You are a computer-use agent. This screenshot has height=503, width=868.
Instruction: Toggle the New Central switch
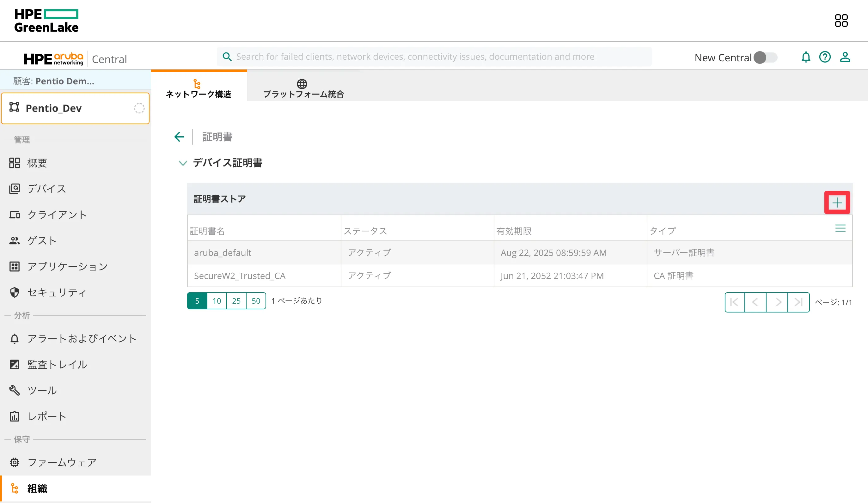[765, 58]
